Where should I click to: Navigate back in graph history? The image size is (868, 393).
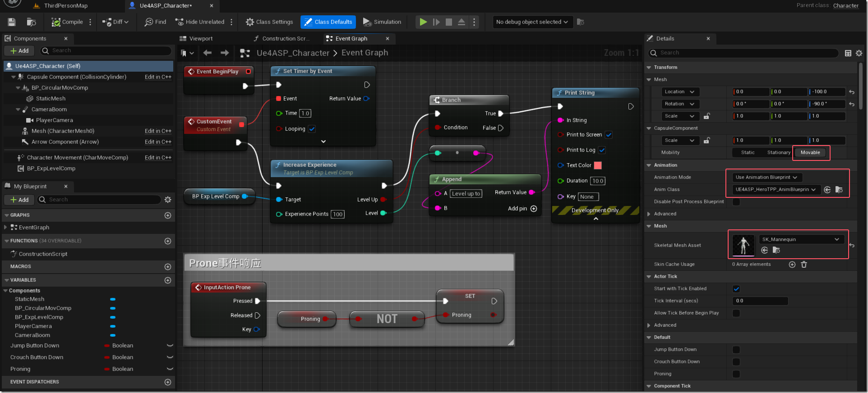point(208,53)
